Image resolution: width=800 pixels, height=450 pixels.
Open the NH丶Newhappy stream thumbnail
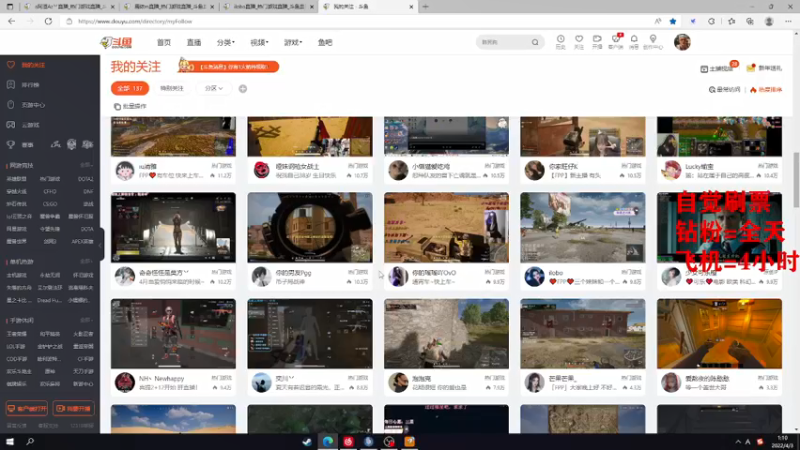coord(173,334)
